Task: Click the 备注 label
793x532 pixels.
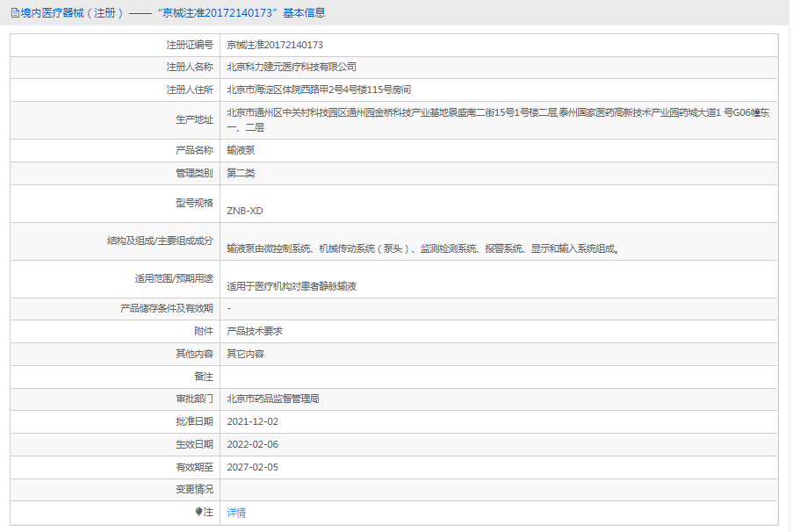Action: (204, 377)
